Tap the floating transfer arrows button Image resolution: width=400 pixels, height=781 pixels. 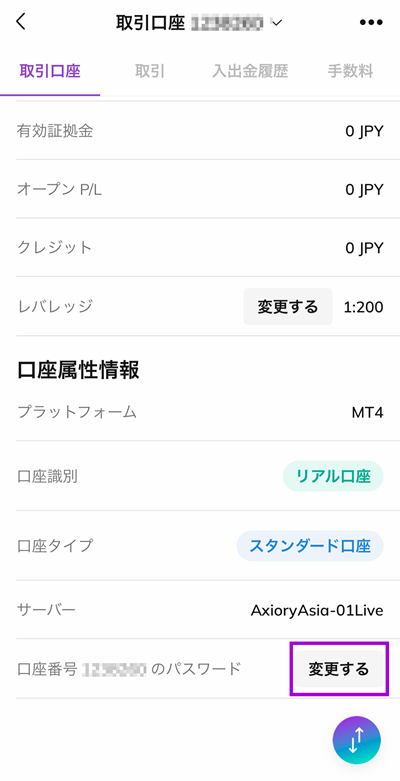[357, 740]
